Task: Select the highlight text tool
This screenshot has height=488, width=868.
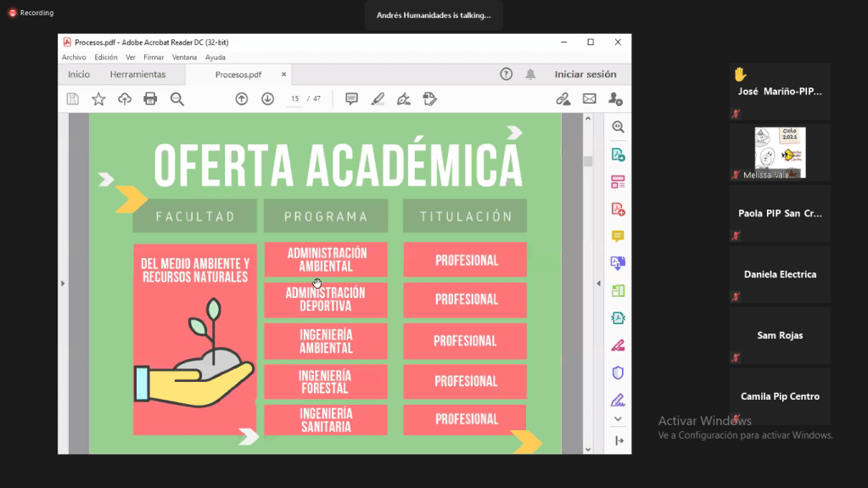Action: tap(378, 99)
